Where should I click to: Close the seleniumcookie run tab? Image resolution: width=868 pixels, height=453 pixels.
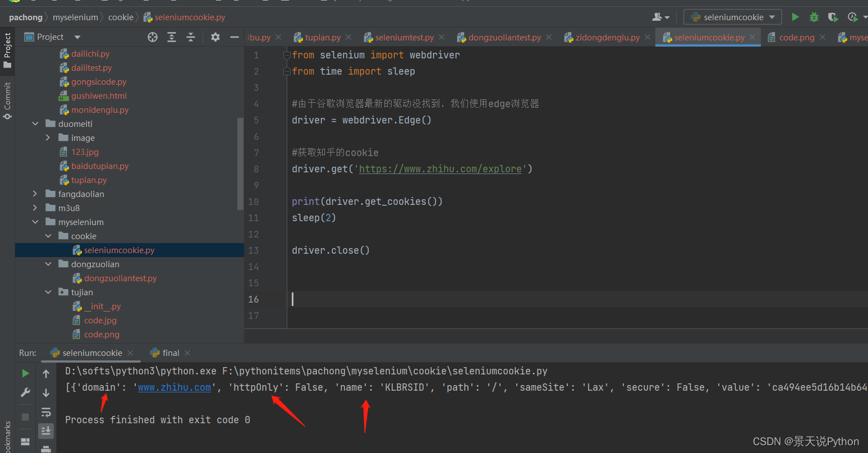pyautogui.click(x=130, y=353)
